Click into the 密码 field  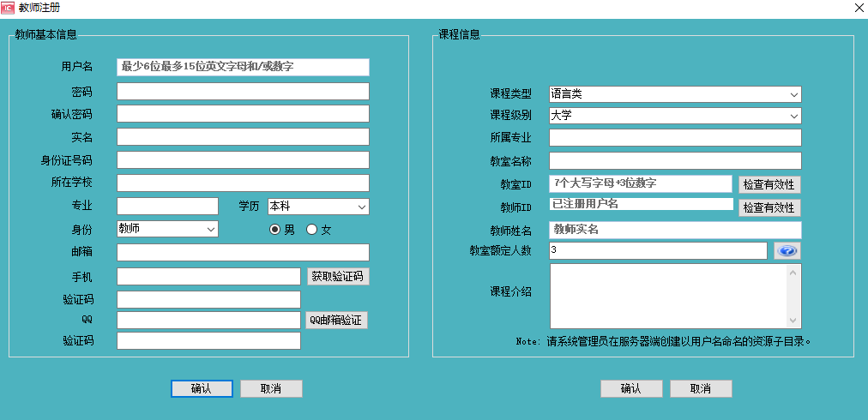point(243,92)
